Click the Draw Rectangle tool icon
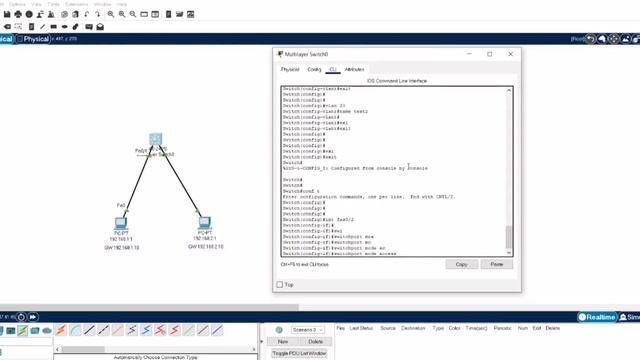 tap(53, 27)
